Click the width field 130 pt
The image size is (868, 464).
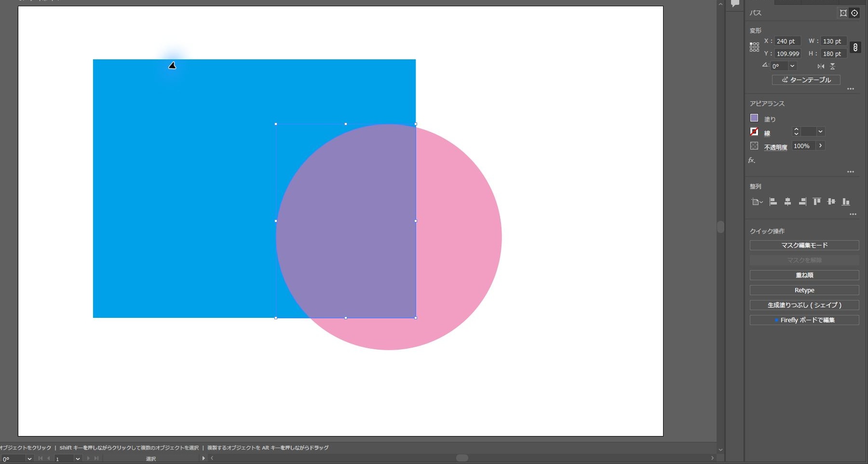(833, 41)
